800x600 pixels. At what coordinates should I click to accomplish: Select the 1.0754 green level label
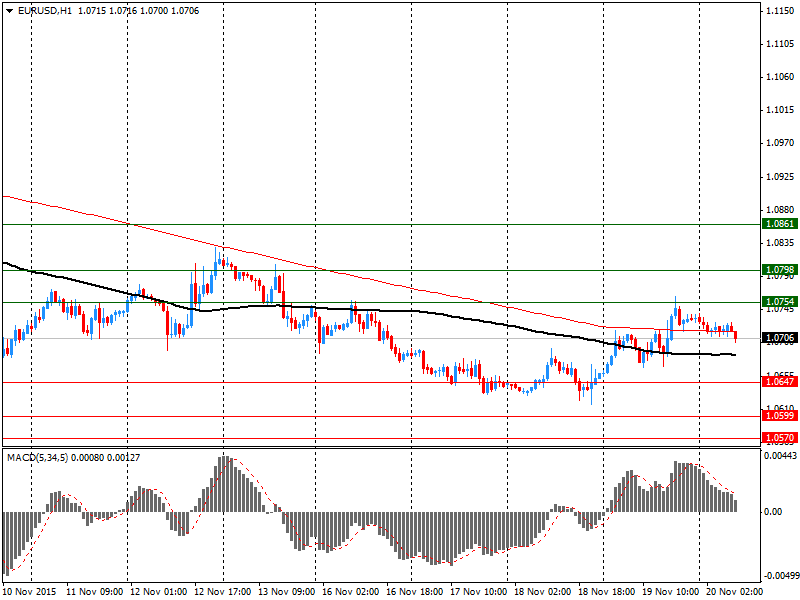tap(780, 302)
